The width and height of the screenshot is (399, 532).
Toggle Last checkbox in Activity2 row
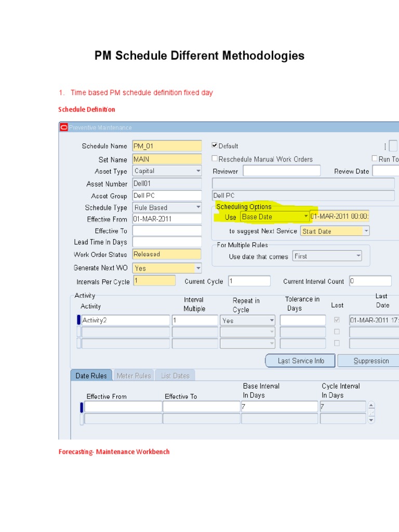[x=337, y=320]
